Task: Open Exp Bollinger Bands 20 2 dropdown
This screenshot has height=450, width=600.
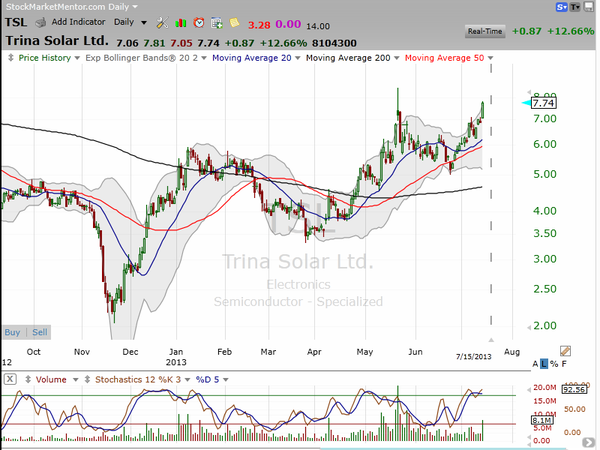Action: pyautogui.click(x=204, y=58)
